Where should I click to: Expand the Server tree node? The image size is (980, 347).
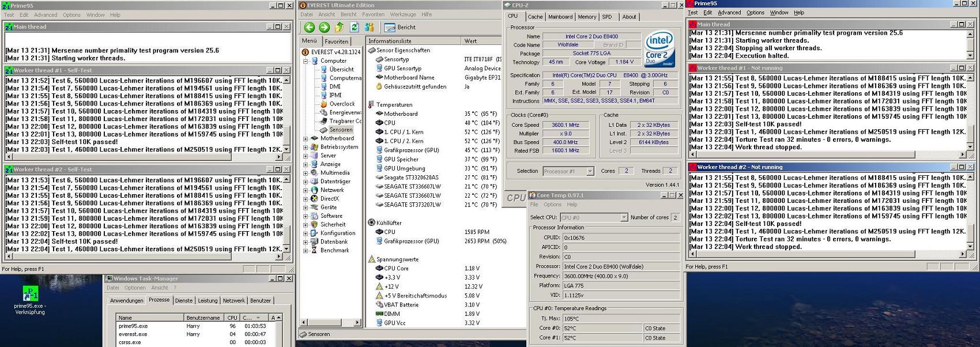point(306,156)
